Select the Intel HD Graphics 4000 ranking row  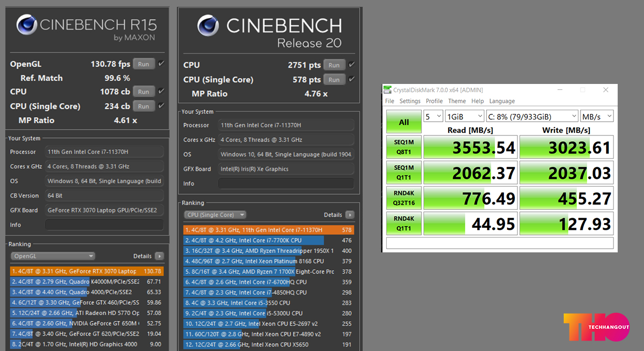tap(87, 344)
